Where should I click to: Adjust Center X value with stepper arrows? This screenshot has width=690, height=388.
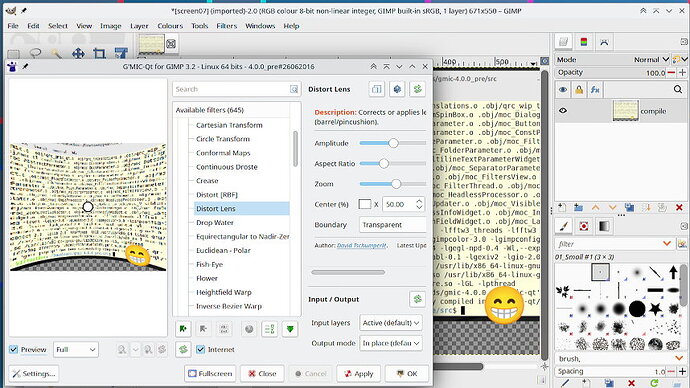tap(419, 204)
